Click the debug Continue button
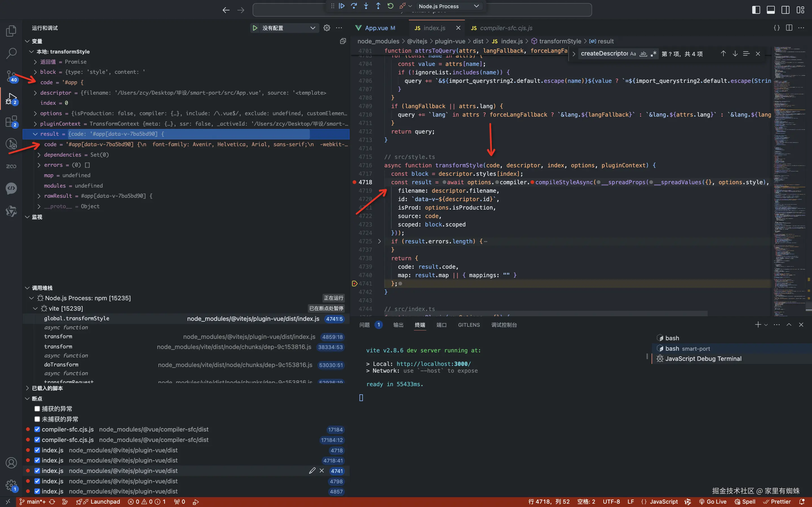Viewport: 812px width, 507px height. pyautogui.click(x=342, y=6)
